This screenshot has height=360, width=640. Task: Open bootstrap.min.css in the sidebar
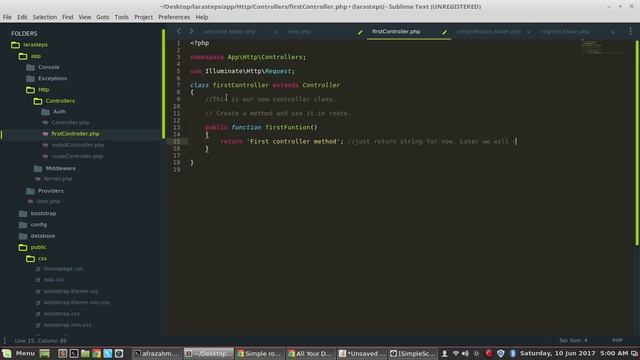[67, 325]
